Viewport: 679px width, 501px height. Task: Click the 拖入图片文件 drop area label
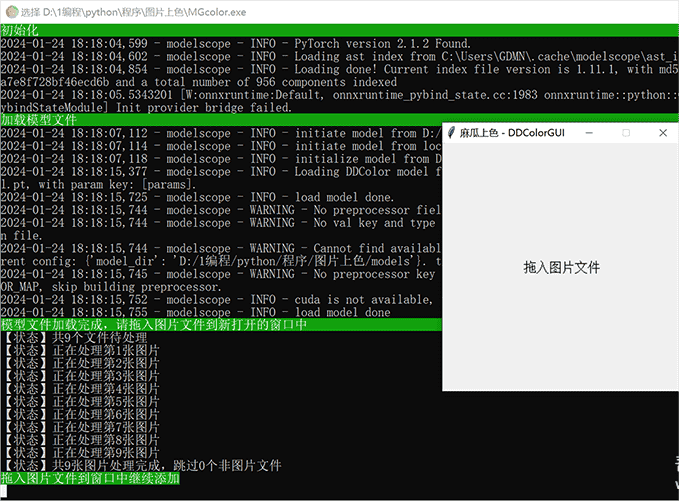coord(561,267)
